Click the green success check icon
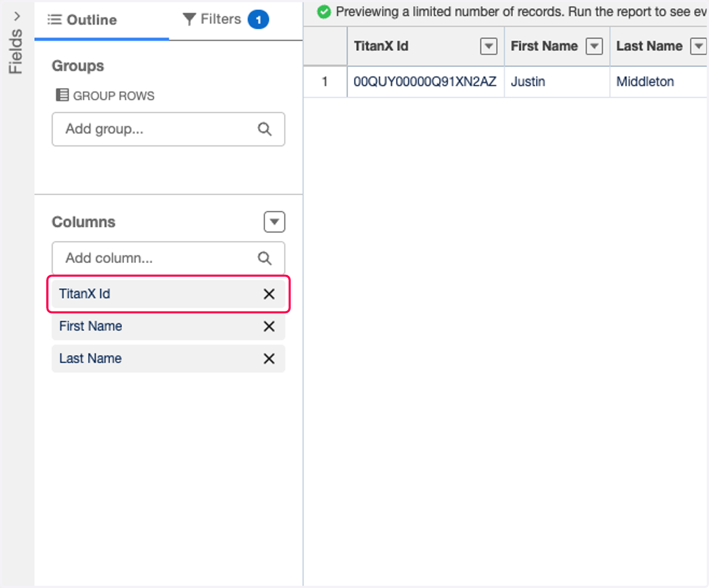The height and width of the screenshot is (588, 709). [x=324, y=12]
